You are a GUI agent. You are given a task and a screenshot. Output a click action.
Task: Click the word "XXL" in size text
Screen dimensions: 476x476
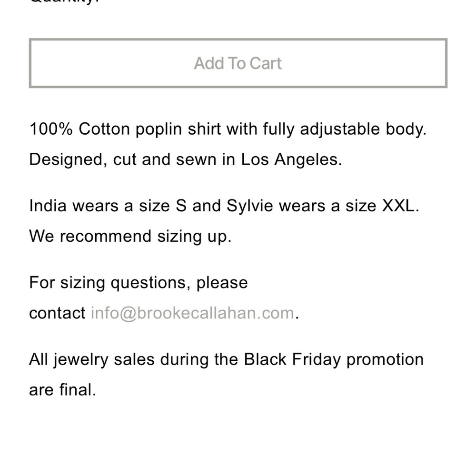coord(398,206)
